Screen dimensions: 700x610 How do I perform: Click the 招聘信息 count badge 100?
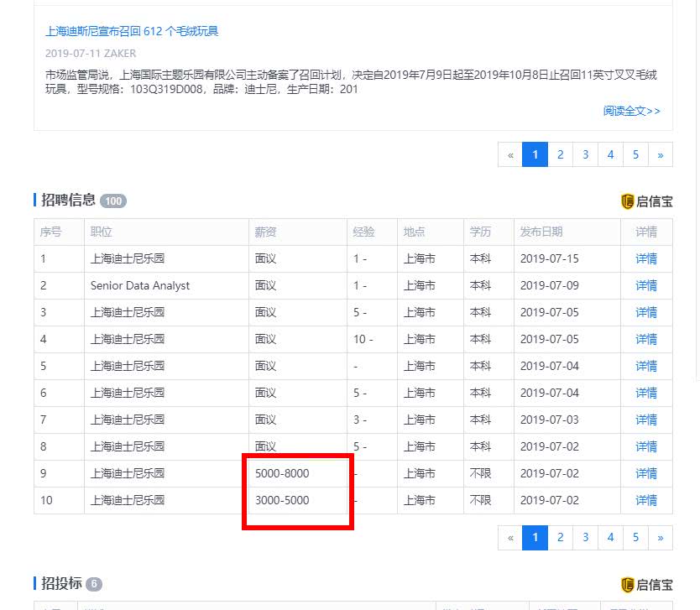click(113, 201)
